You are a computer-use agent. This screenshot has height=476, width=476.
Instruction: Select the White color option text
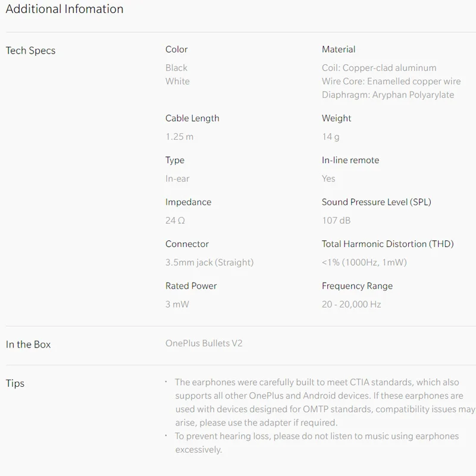[177, 82]
